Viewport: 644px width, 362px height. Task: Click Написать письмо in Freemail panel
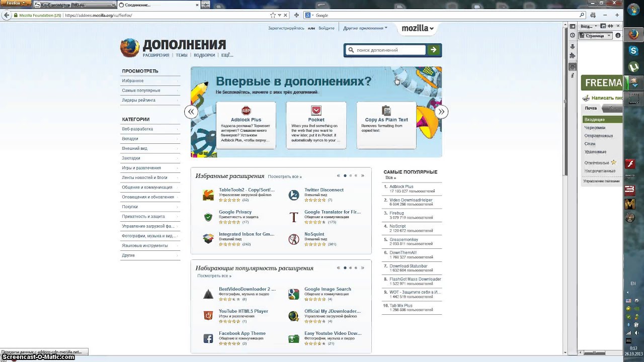(602, 98)
